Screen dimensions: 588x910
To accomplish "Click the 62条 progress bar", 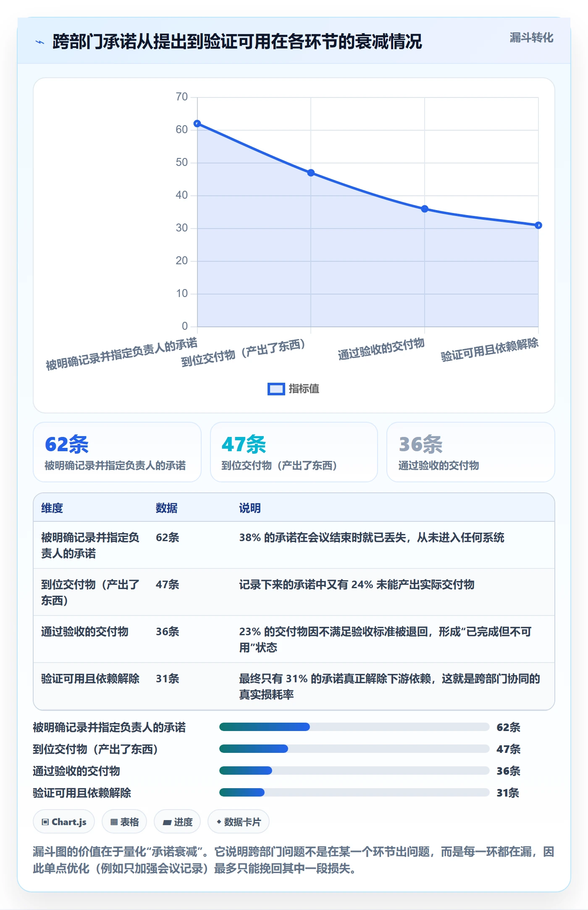I will (354, 727).
